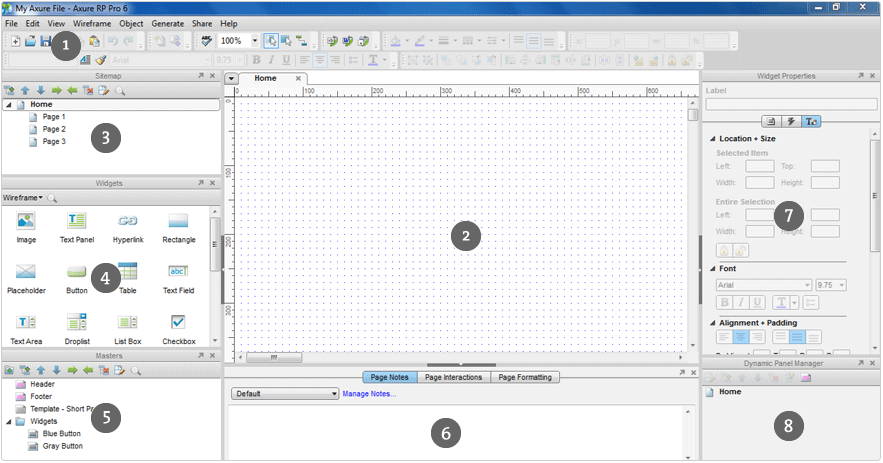Select the Rectangle widget icon

tap(179, 221)
